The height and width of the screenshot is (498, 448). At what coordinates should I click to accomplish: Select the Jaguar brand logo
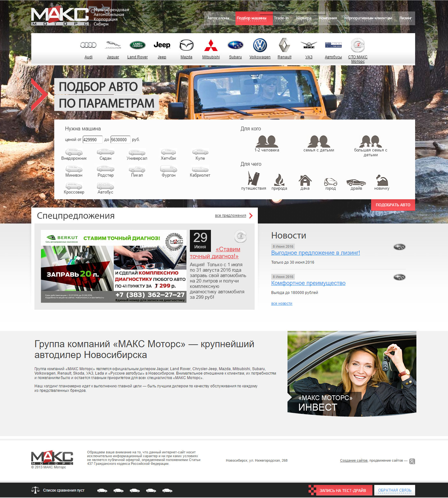[113, 45]
